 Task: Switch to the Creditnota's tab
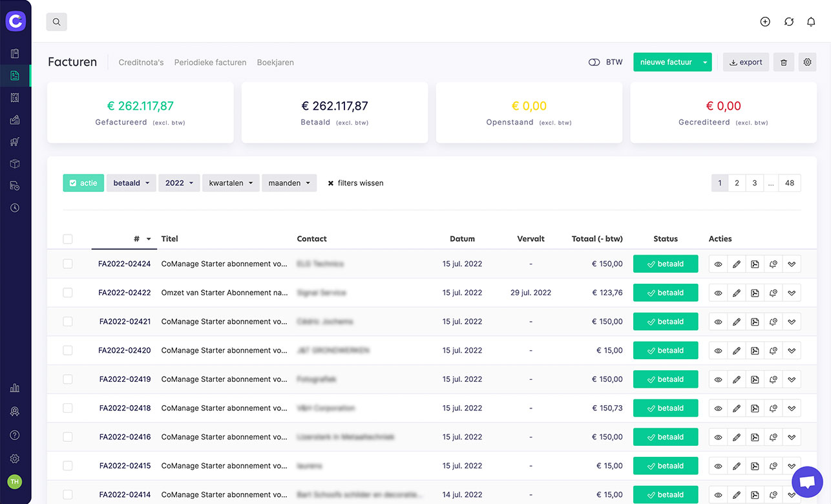141,63
